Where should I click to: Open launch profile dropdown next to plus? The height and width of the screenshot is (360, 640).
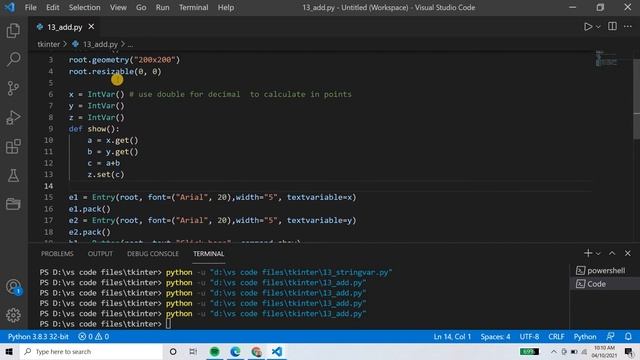coord(598,254)
